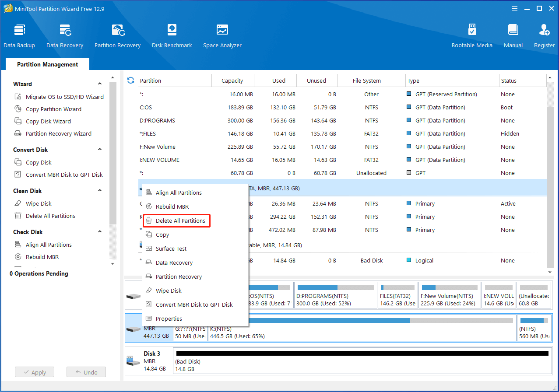The height and width of the screenshot is (392, 559).
Task: Select the F:New Volume partition row
Action: tap(342, 147)
